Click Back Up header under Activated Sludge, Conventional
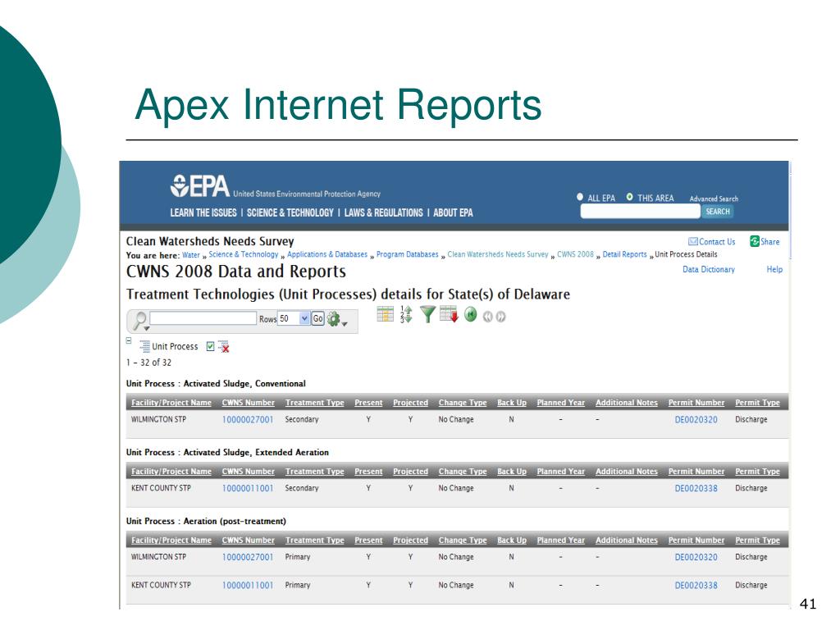The height and width of the screenshot is (630, 840). [512, 403]
